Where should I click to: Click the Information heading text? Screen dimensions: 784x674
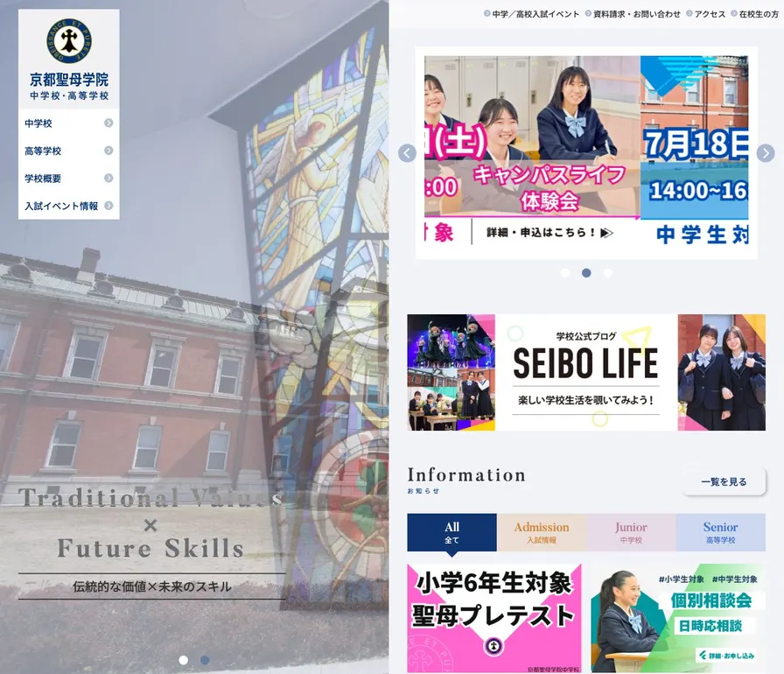click(x=466, y=475)
